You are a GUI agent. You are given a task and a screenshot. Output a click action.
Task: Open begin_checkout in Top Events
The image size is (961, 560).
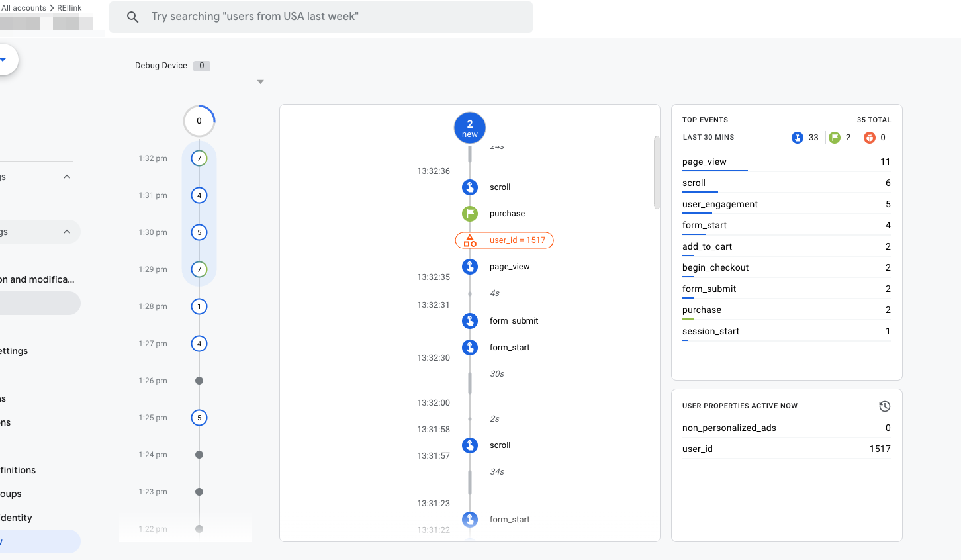tap(786, 268)
